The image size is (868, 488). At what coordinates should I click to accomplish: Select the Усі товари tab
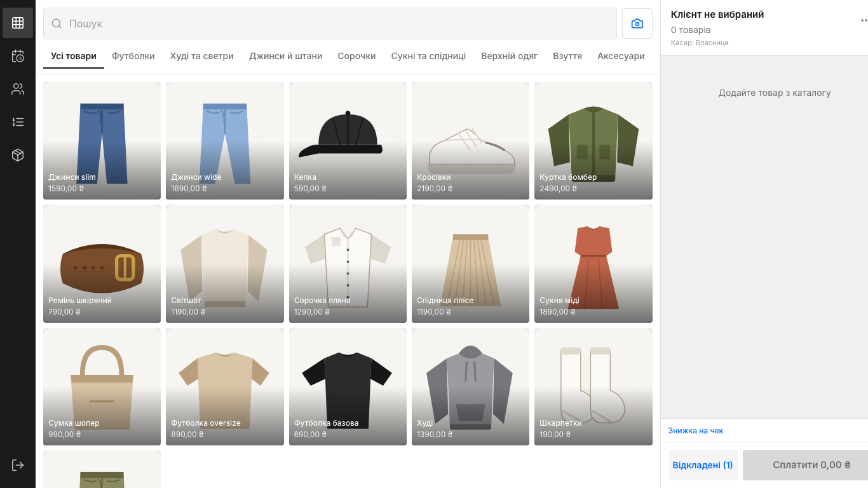(x=74, y=56)
